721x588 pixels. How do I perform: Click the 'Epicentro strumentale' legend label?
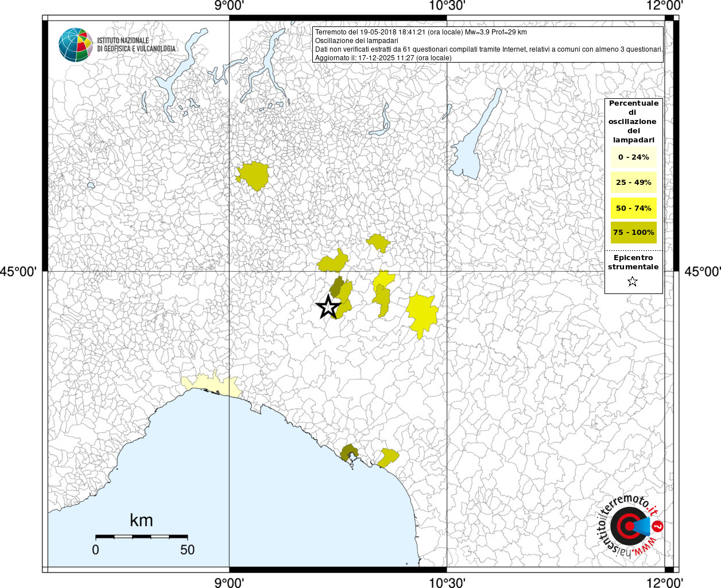[x=633, y=262]
